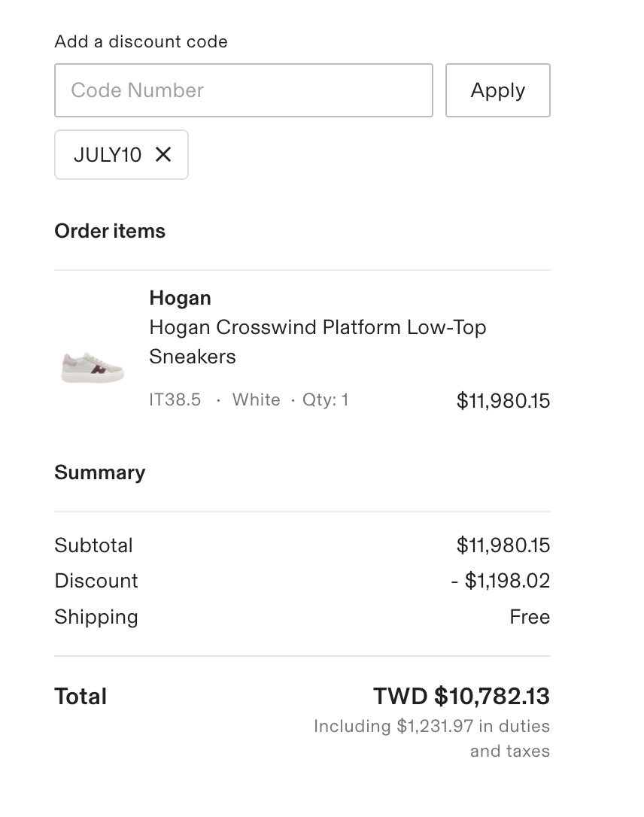
Task: Select the JULY10 code chip
Action: tap(121, 155)
